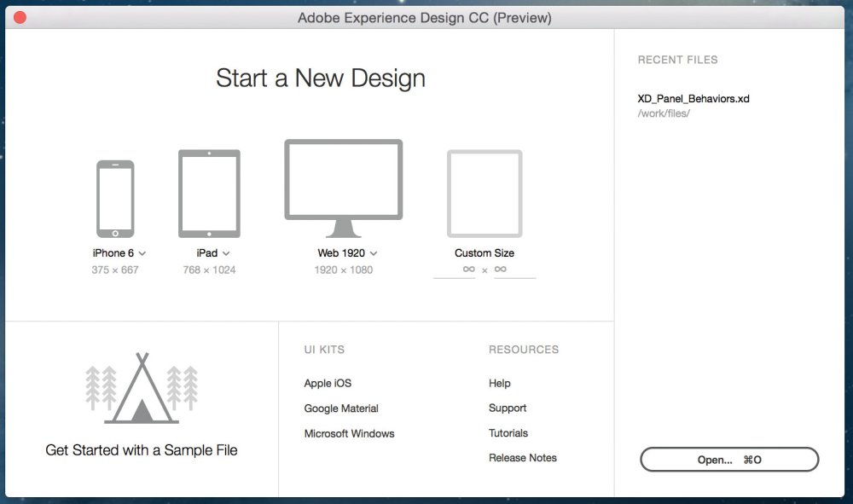The height and width of the screenshot is (504, 853).
Task: Open the Help resource link
Action: click(499, 383)
